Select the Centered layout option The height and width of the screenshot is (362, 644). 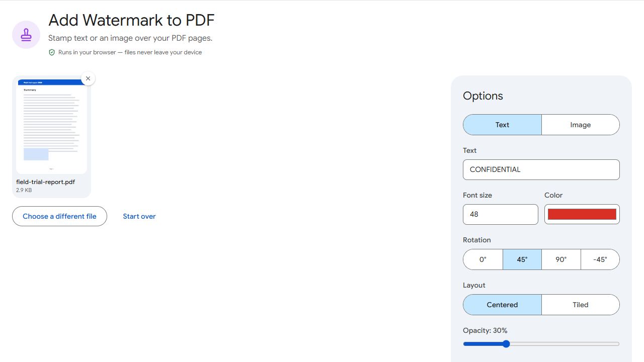click(502, 305)
